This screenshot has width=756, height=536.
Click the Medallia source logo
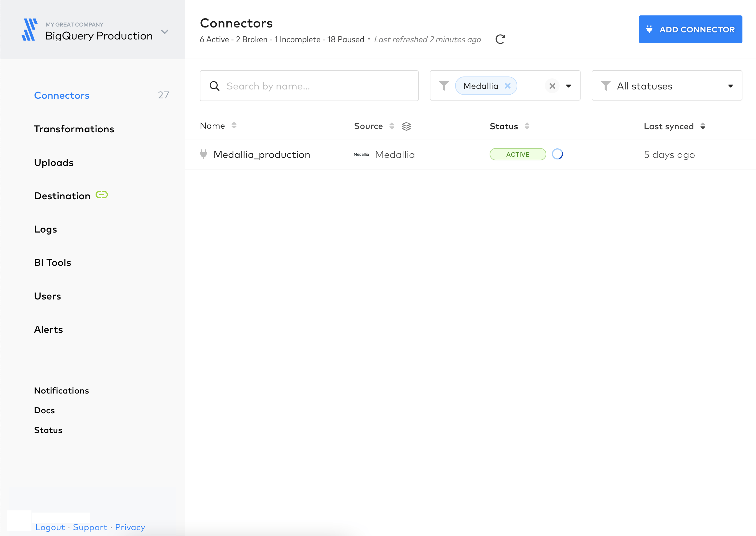(361, 155)
